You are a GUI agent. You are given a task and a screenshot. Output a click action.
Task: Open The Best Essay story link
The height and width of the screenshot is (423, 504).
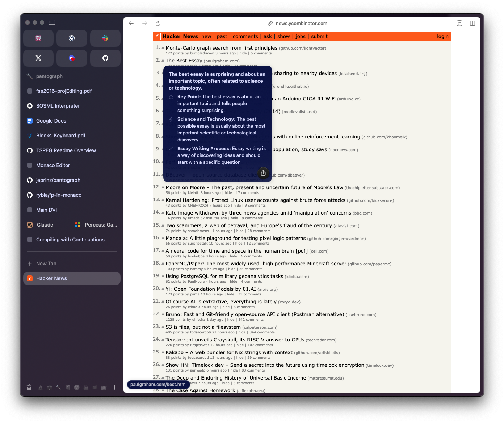point(184,61)
